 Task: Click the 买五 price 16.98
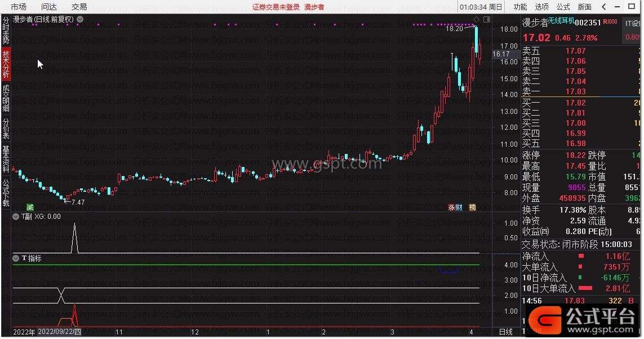click(x=575, y=144)
